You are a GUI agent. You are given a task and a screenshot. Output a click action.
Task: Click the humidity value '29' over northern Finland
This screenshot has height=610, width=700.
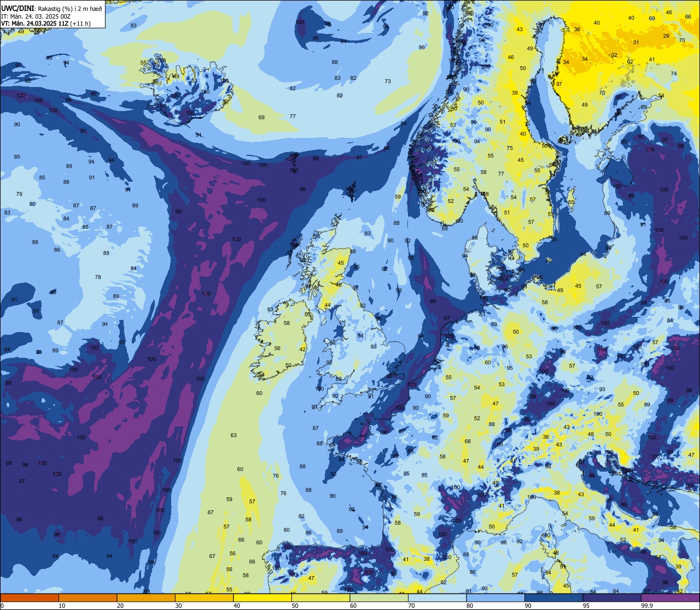click(666, 36)
